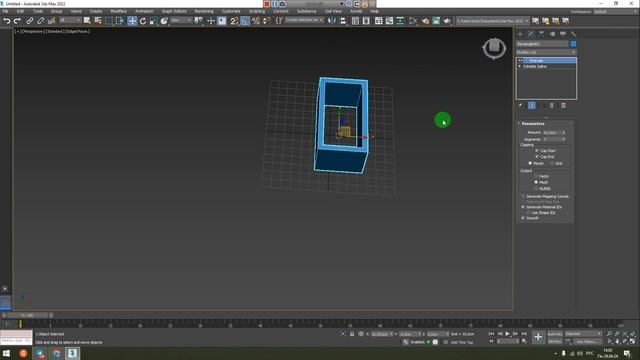Click Use Pivot Point Center icon
This screenshot has height=360, width=640.
point(199,20)
